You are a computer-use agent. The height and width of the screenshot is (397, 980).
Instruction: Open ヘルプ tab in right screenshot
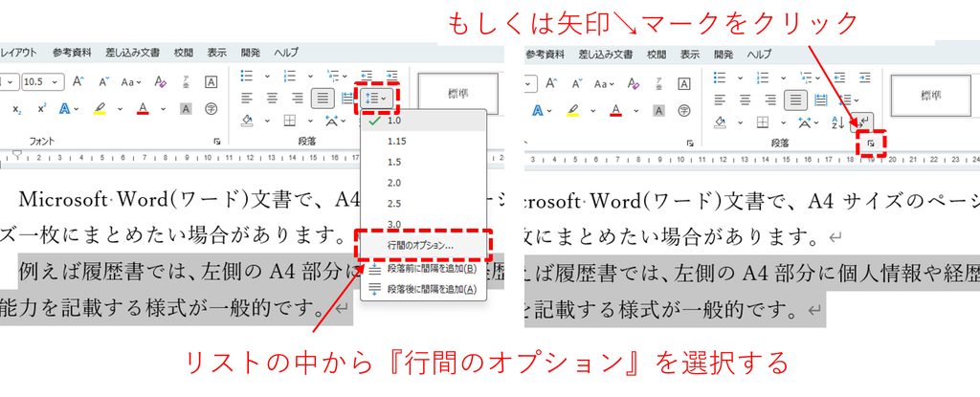[x=759, y=54]
